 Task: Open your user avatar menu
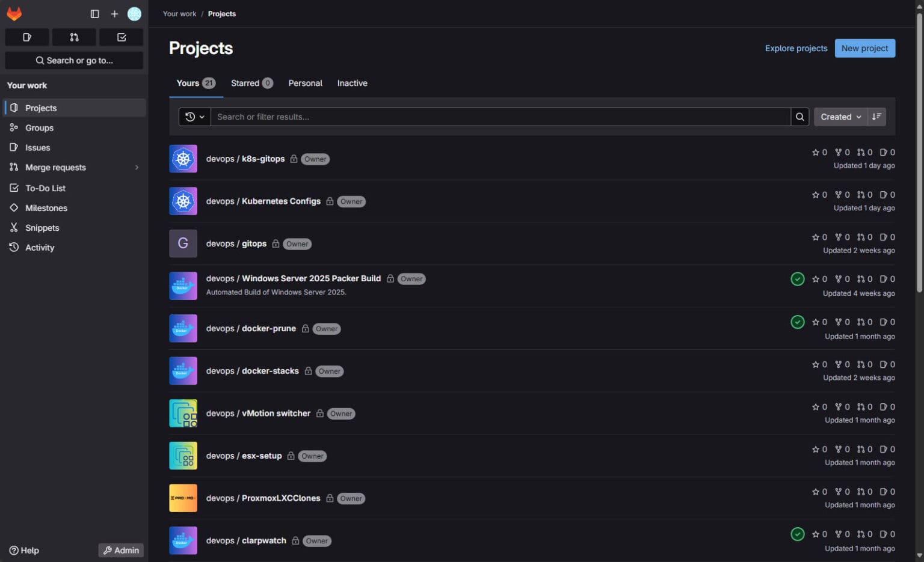pos(134,13)
